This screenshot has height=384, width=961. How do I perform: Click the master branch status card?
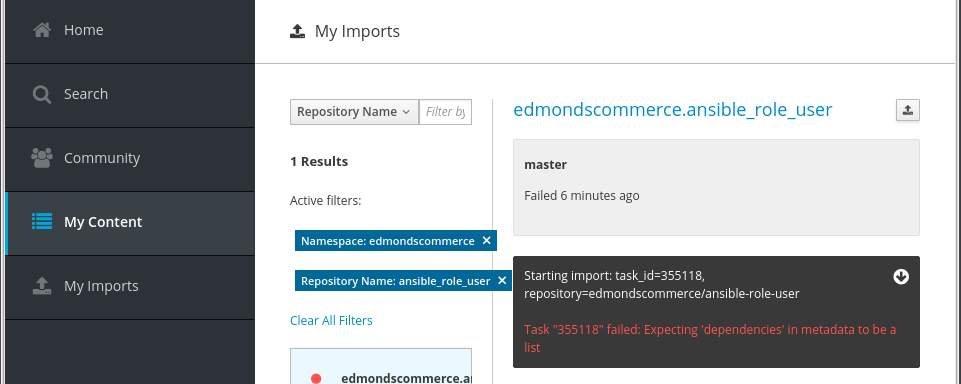click(x=716, y=187)
